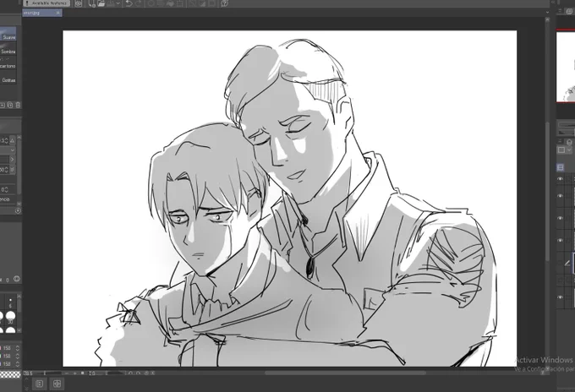Click the Clear icon in command bar
Viewport: 575px width, 392px height.
point(151,3)
